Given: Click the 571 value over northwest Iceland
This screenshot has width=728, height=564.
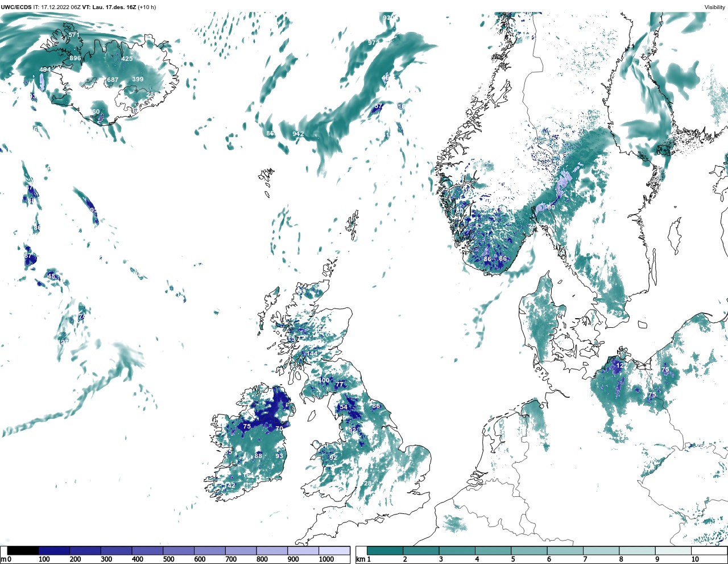Looking at the screenshot, I should (74, 35).
